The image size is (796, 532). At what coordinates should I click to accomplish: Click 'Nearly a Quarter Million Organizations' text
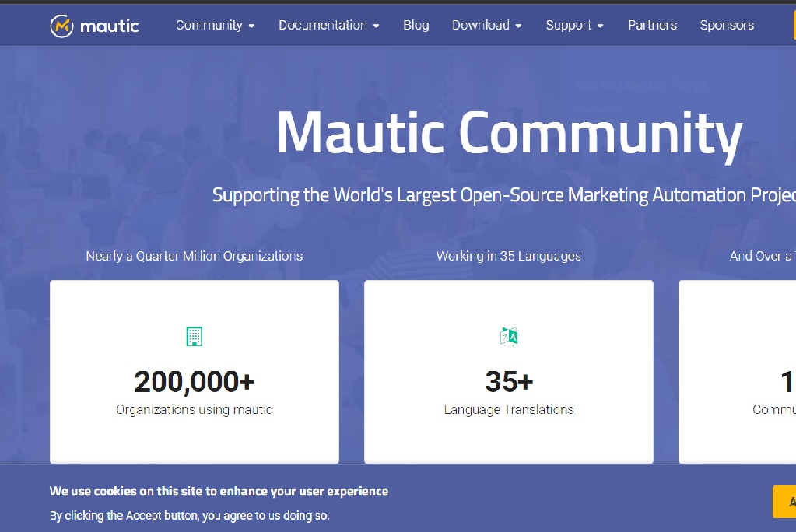(x=195, y=256)
